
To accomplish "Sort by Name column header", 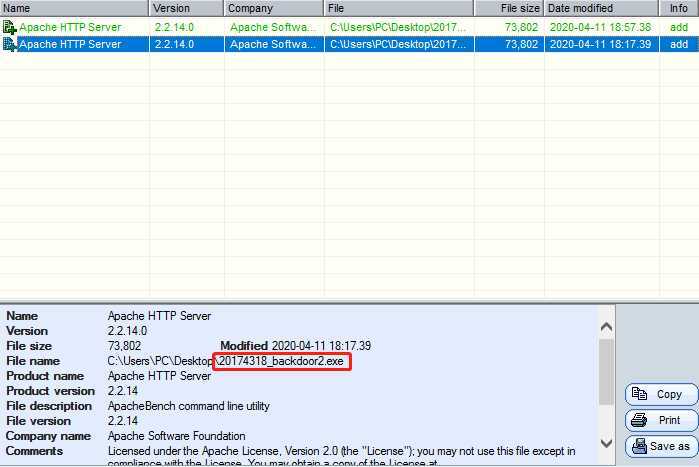I will (x=74, y=8).
